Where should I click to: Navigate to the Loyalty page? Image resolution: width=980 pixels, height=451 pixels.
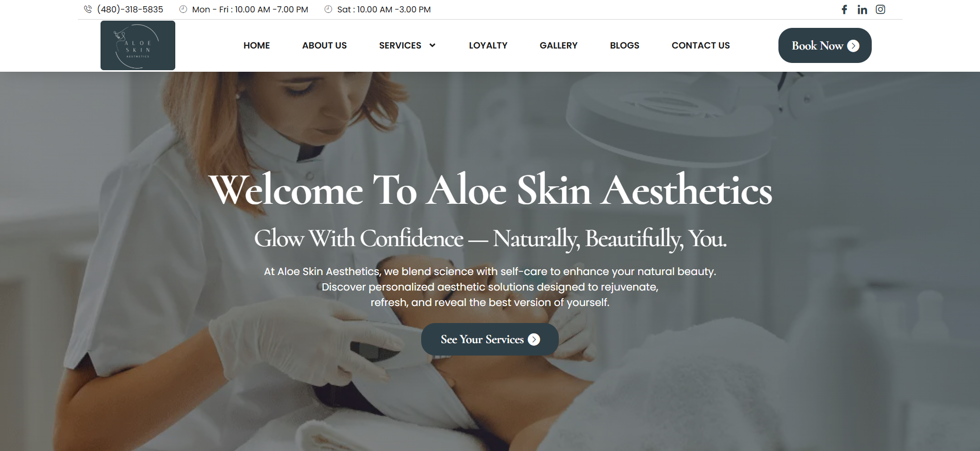[x=488, y=45]
